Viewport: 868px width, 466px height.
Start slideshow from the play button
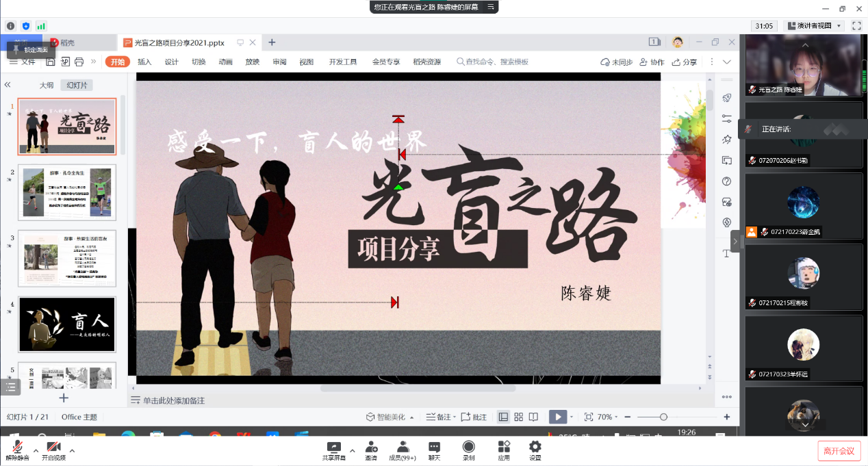(x=557, y=417)
